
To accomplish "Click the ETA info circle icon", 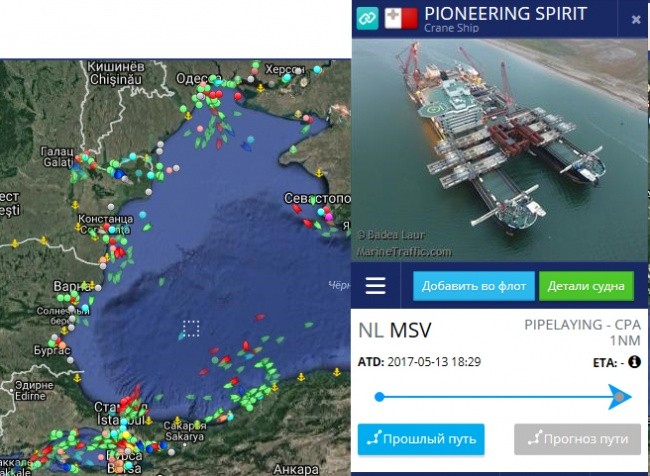I will [x=634, y=362].
